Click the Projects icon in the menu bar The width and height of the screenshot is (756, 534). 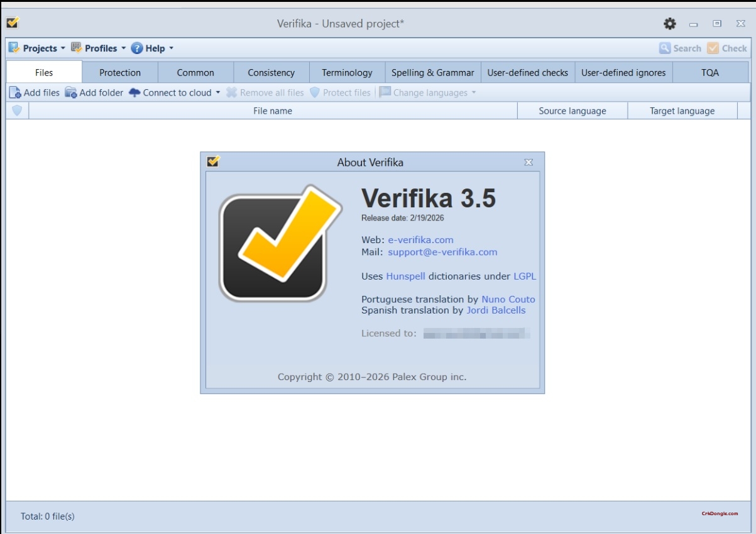(14, 48)
